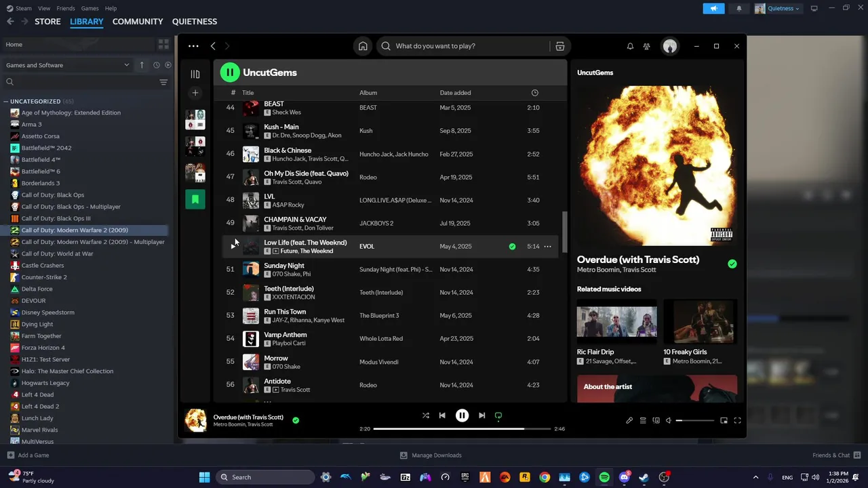Sort playlist by duration clock icon

point(534,93)
